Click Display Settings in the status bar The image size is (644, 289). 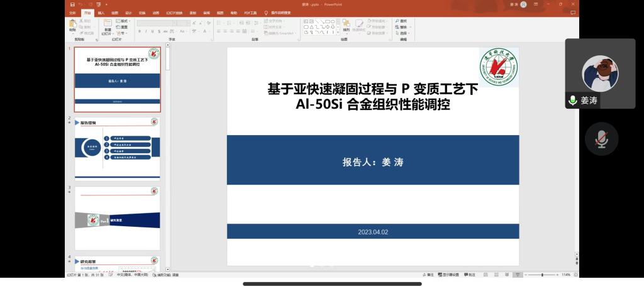pos(448,275)
